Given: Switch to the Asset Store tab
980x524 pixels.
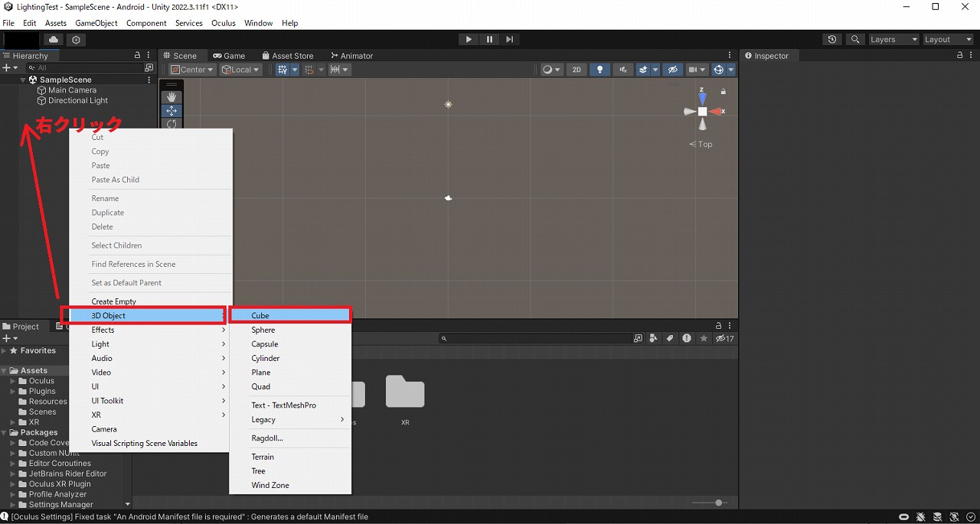Looking at the screenshot, I should pos(287,56).
